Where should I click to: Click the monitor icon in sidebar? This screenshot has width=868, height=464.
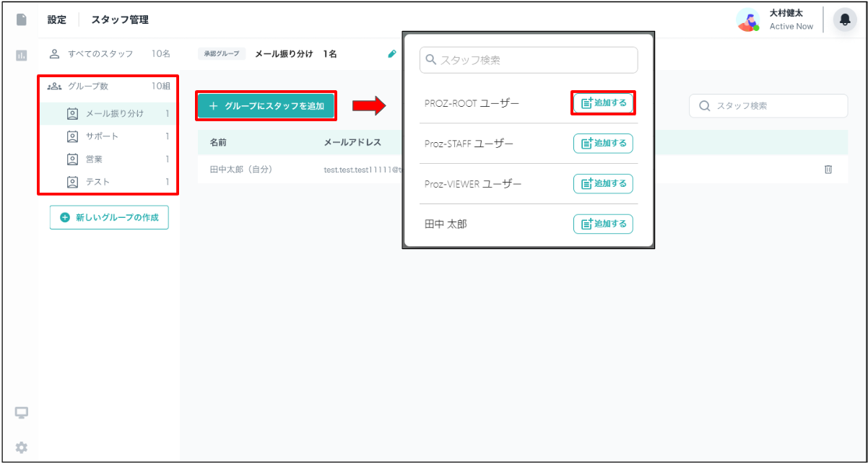pyautogui.click(x=22, y=413)
